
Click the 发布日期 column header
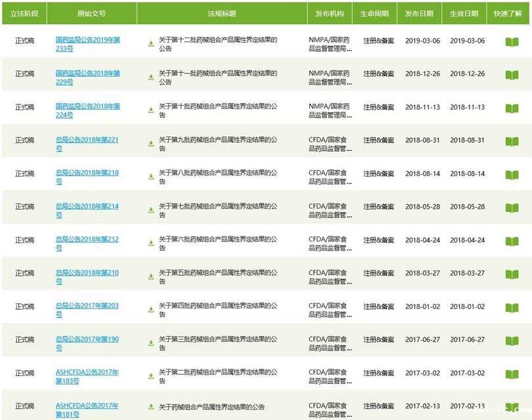[420, 12]
